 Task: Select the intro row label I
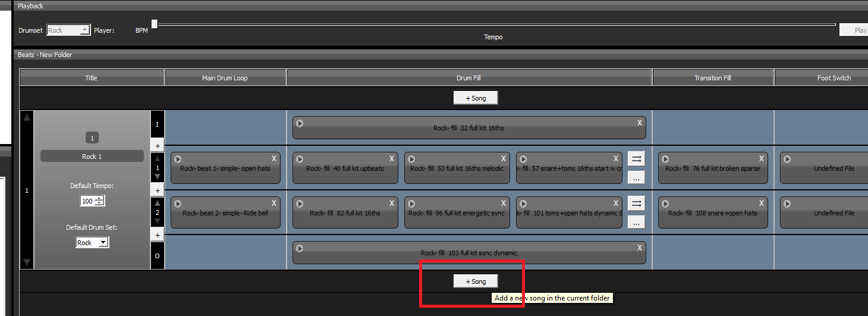[158, 125]
